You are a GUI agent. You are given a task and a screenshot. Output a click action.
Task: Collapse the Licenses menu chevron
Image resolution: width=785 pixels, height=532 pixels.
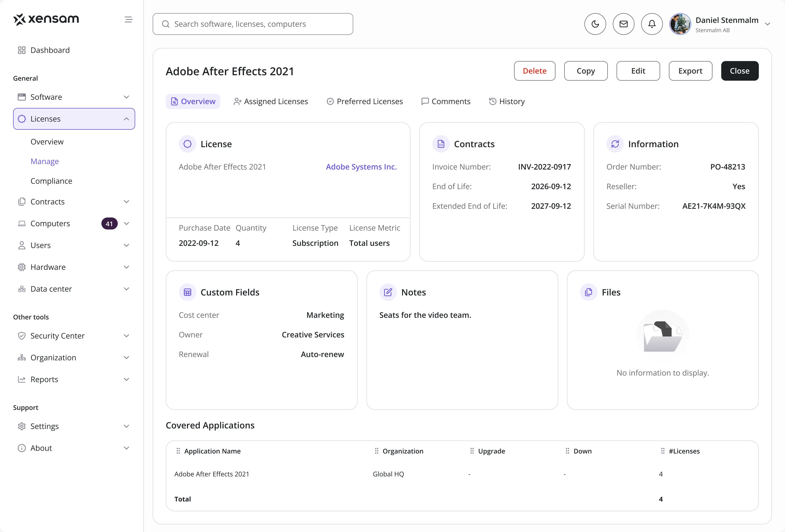pyautogui.click(x=126, y=119)
